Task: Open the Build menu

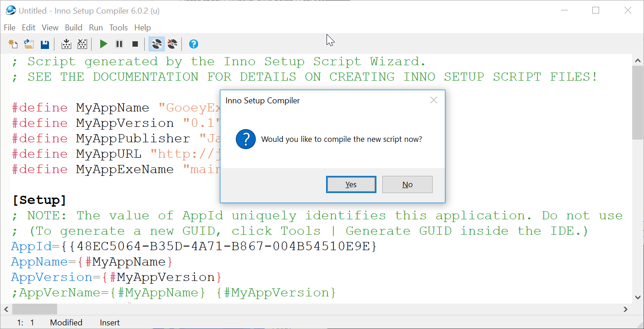Action: pyautogui.click(x=73, y=28)
